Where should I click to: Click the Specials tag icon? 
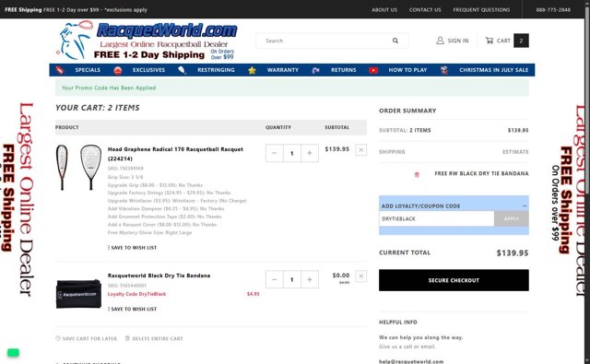click(59, 70)
